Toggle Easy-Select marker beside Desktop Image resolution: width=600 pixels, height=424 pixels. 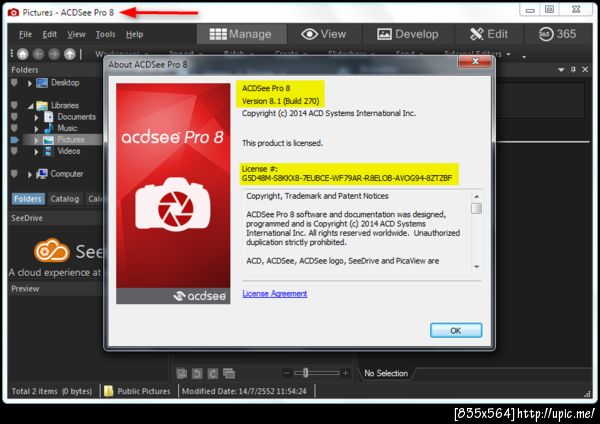[14, 83]
